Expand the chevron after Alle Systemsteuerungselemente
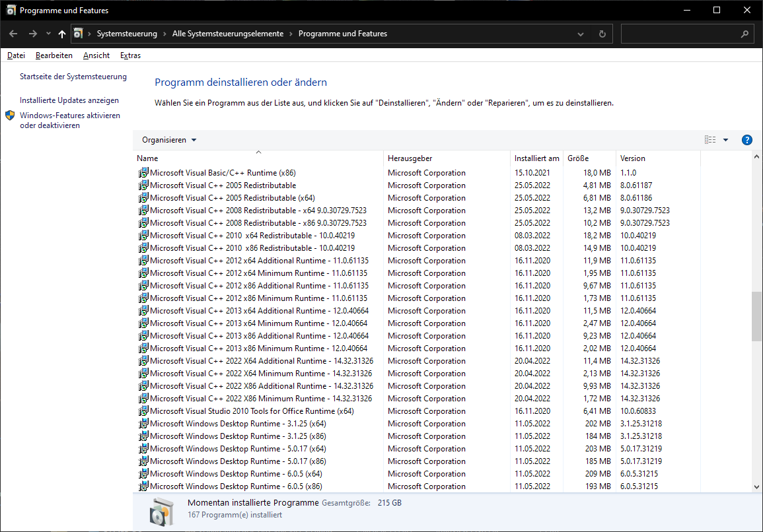This screenshot has height=532, width=763. (291, 34)
